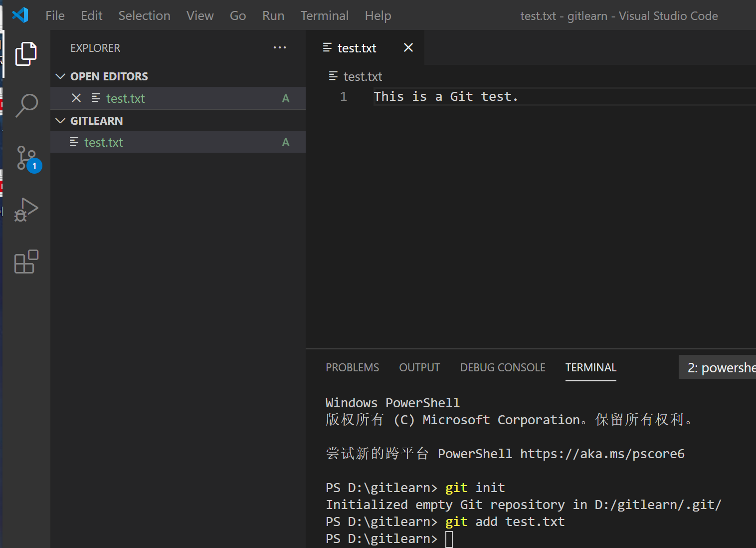Screen dimensions: 756x548
Task: Select the TERMINAL panel tab
Action: [x=591, y=368]
